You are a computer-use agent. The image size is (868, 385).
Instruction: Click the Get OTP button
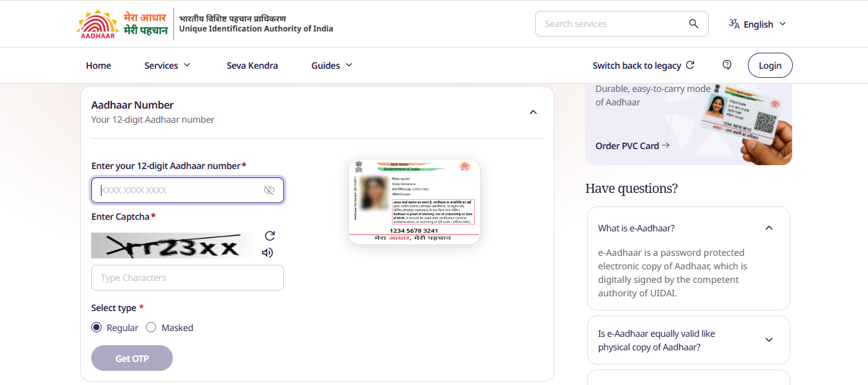[x=132, y=358]
